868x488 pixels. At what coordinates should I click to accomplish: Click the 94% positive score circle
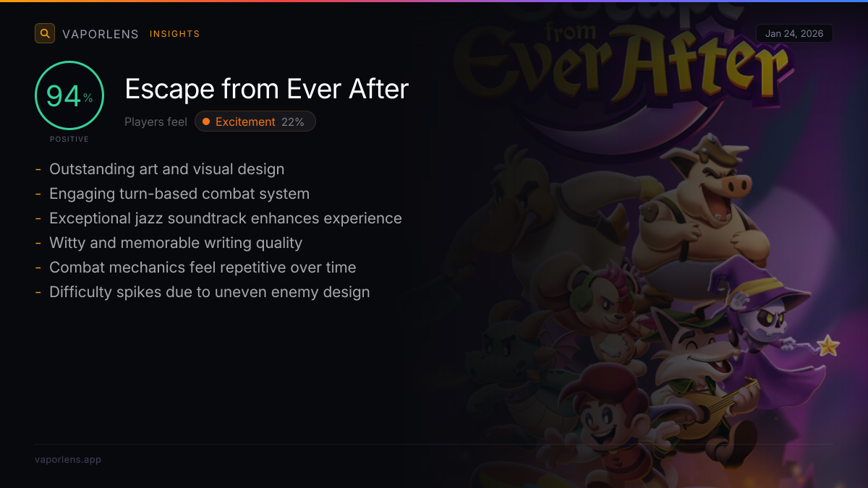[69, 95]
